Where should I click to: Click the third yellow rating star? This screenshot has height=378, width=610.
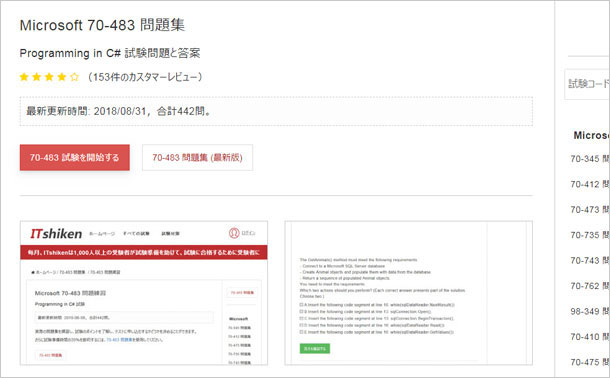(x=49, y=77)
